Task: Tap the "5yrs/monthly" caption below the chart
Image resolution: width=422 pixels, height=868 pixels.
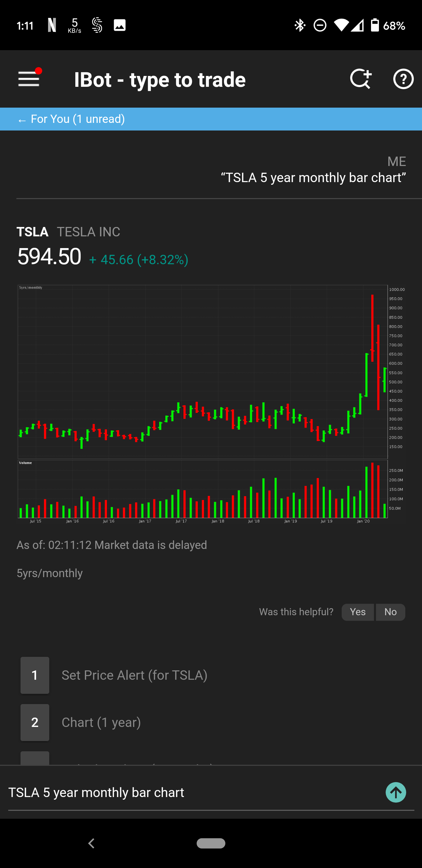Action: tap(50, 573)
